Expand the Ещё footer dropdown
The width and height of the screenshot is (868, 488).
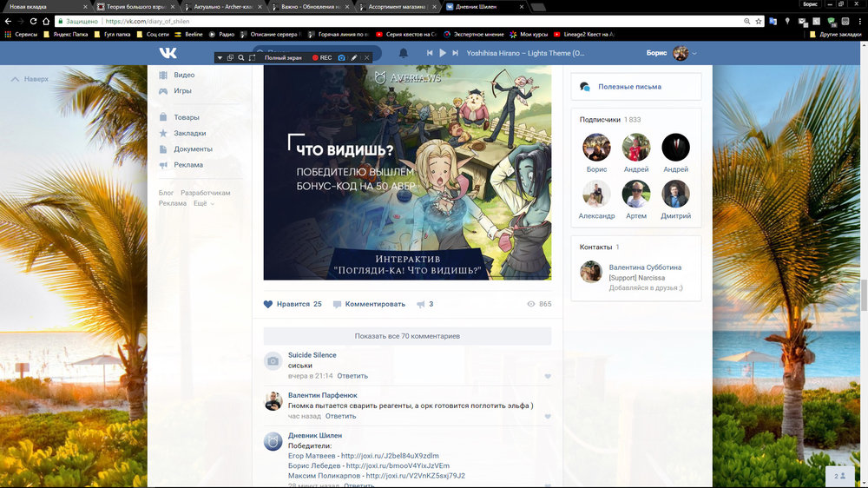(204, 203)
